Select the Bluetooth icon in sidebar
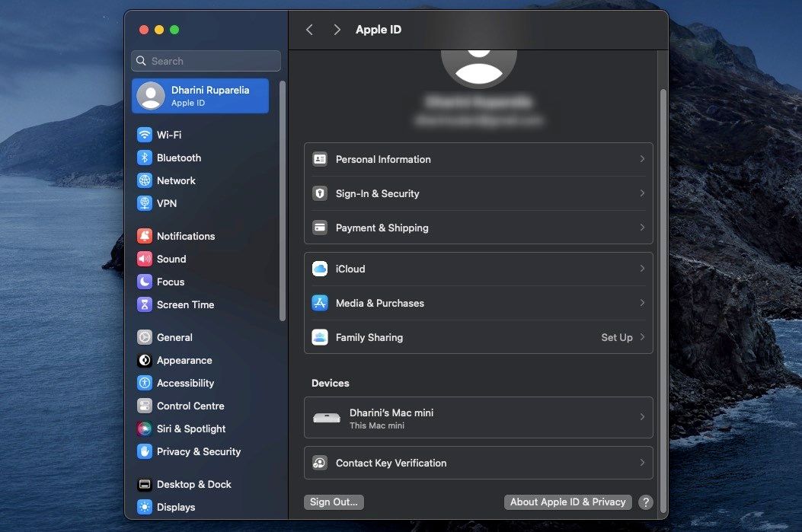The width and height of the screenshot is (802, 532). (x=145, y=158)
